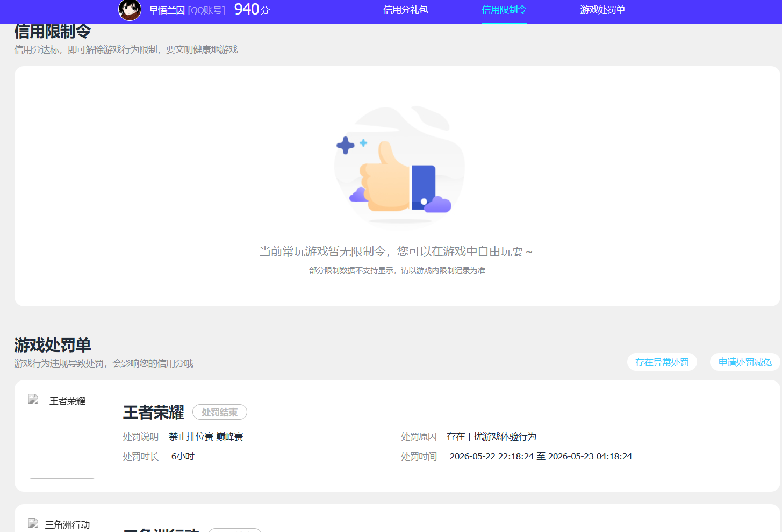
Task: Click the 禁止排位赛 巅峰赛 penalty description
Action: 206,436
